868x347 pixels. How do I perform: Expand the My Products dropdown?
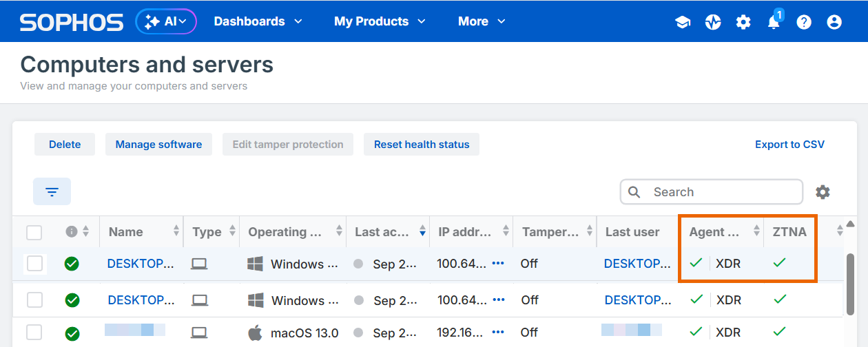[379, 21]
